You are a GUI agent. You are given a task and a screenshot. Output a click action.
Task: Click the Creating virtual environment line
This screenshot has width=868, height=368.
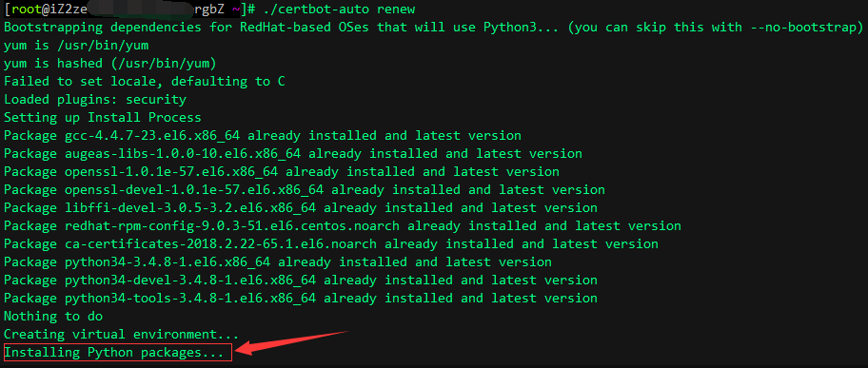coord(121,335)
